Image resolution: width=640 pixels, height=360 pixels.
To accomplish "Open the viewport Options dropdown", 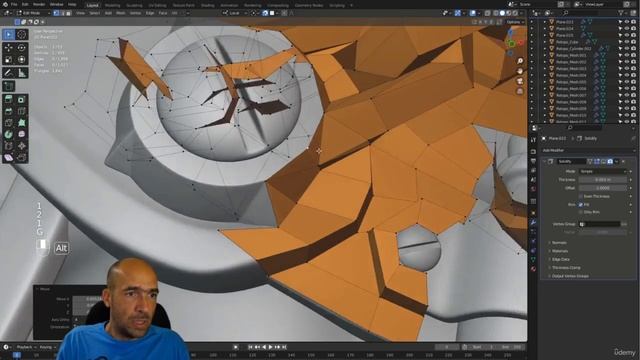I will click(515, 22).
